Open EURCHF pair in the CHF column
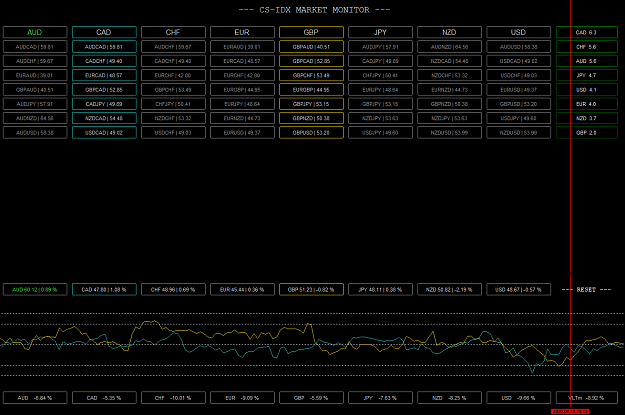 coord(173,75)
